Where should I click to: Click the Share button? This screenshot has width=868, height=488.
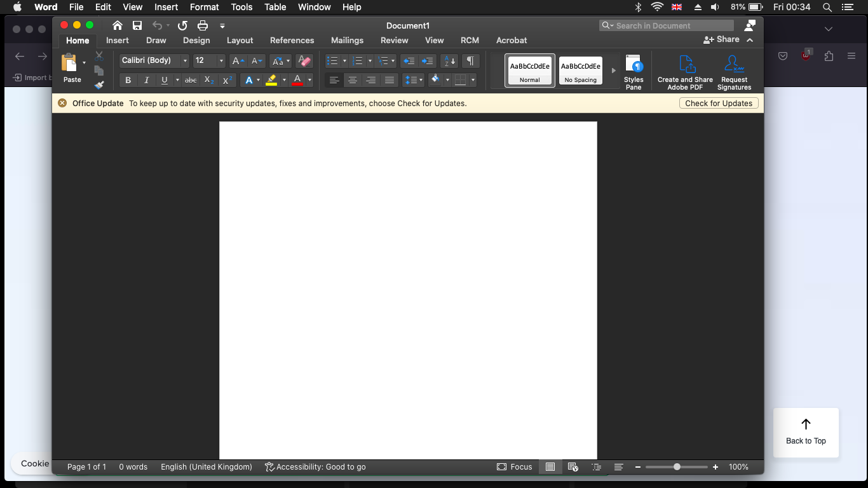pyautogui.click(x=721, y=39)
